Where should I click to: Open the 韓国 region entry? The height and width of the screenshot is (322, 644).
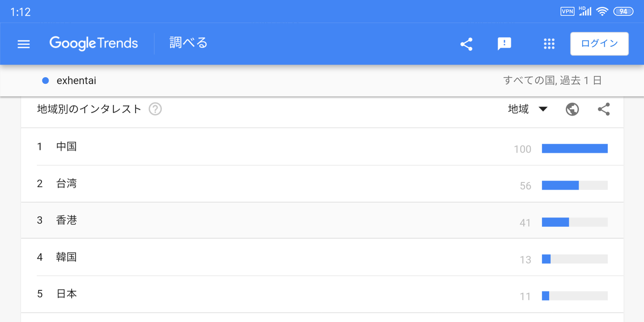coord(67,257)
